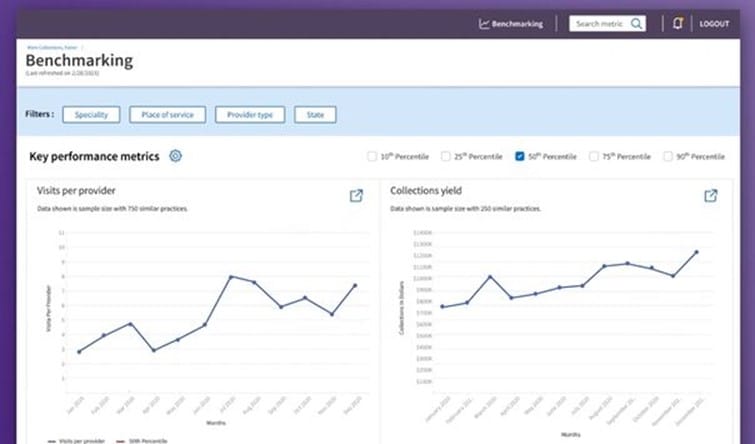Open the notifications bell icon
Screen dimensions: 755x444
point(678,24)
